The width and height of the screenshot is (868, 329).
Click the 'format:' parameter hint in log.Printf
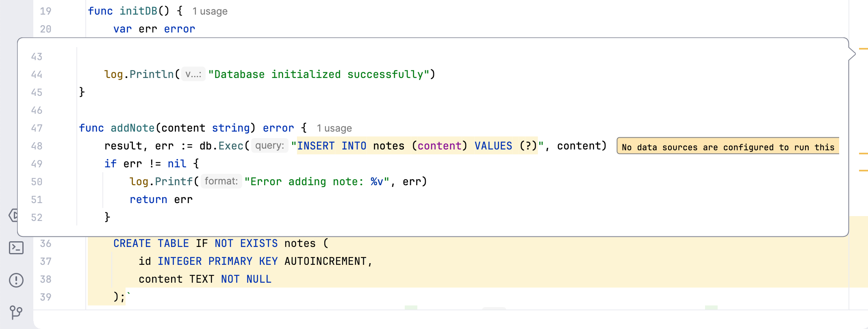coord(221,181)
